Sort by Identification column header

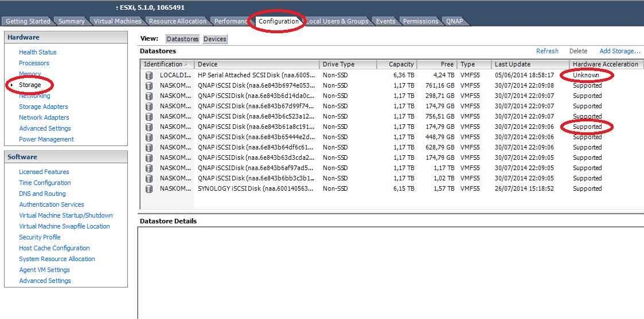click(x=163, y=64)
